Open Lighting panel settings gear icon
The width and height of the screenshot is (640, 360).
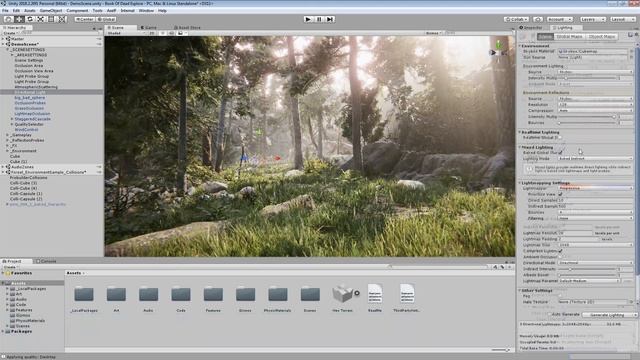(636, 35)
